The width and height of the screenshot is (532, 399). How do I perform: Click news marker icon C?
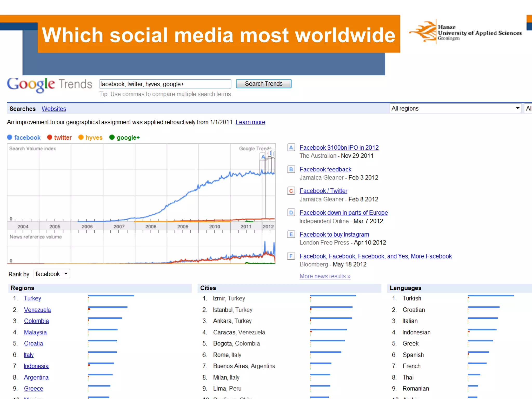[291, 191]
